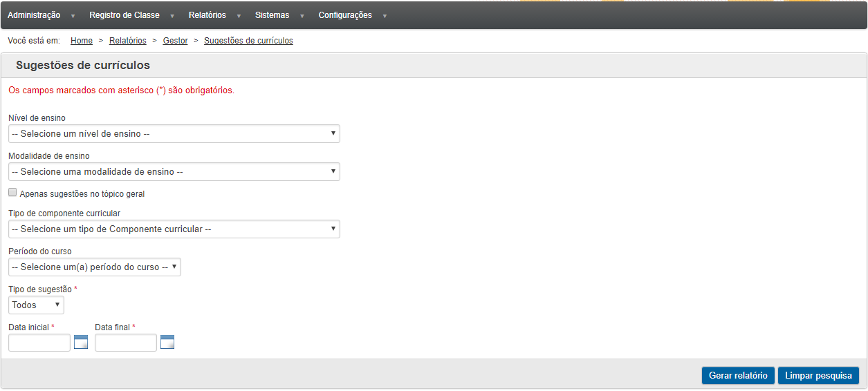This screenshot has height=391, width=868.
Task: Enable Apenas sugestões no tópico geral checkbox
Action: (x=12, y=193)
